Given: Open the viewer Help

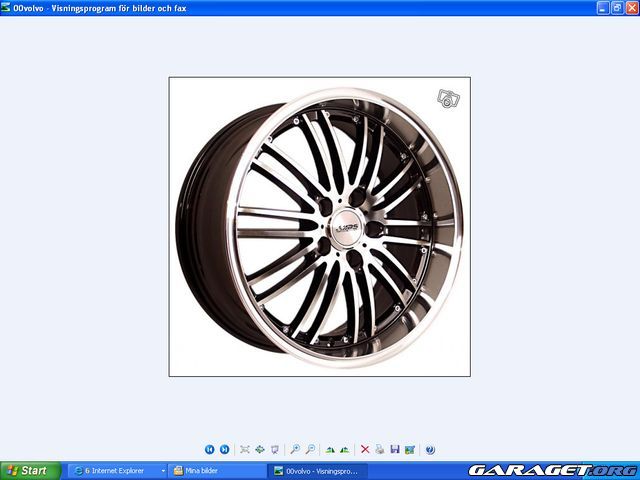Looking at the screenshot, I should [430, 449].
